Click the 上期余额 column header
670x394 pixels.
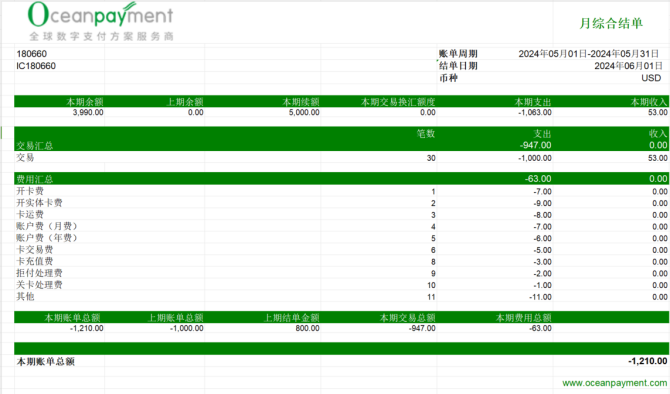tap(185, 102)
